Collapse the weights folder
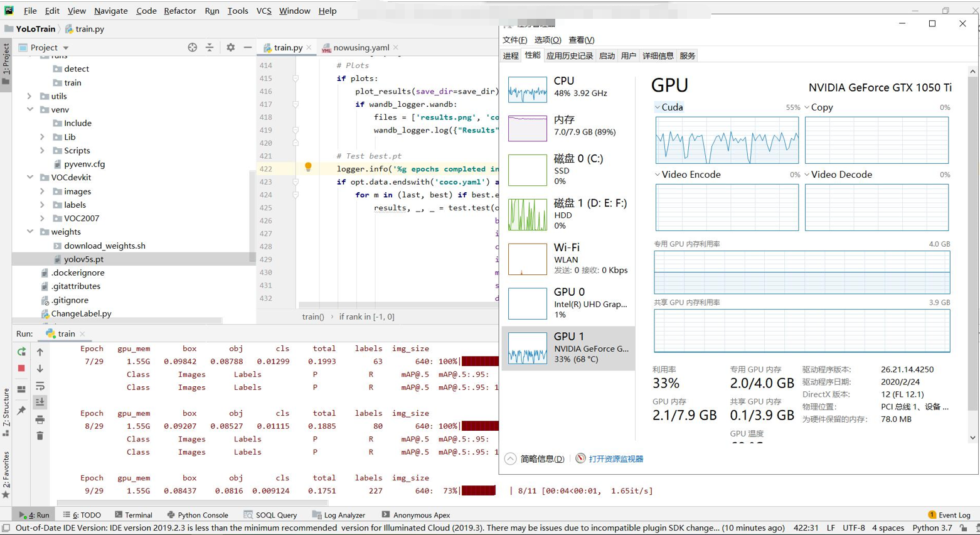This screenshot has width=980, height=535. pos(29,232)
